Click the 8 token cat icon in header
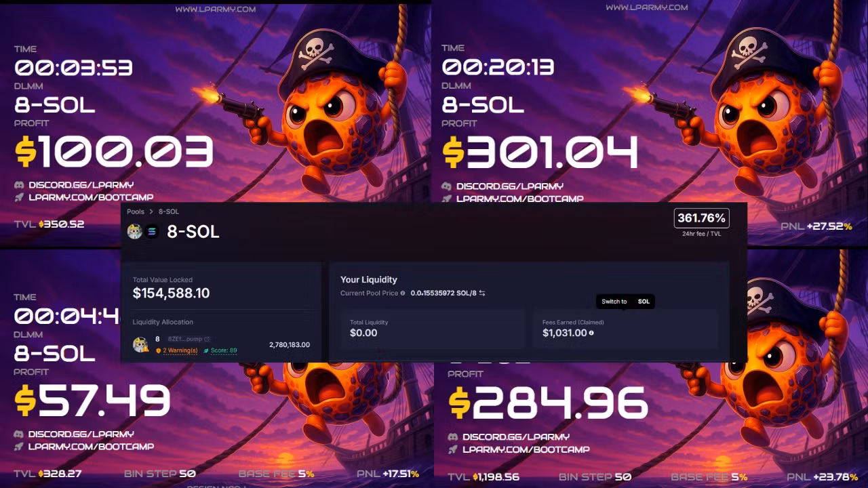Image resolution: width=868 pixels, height=488 pixels. (x=135, y=232)
